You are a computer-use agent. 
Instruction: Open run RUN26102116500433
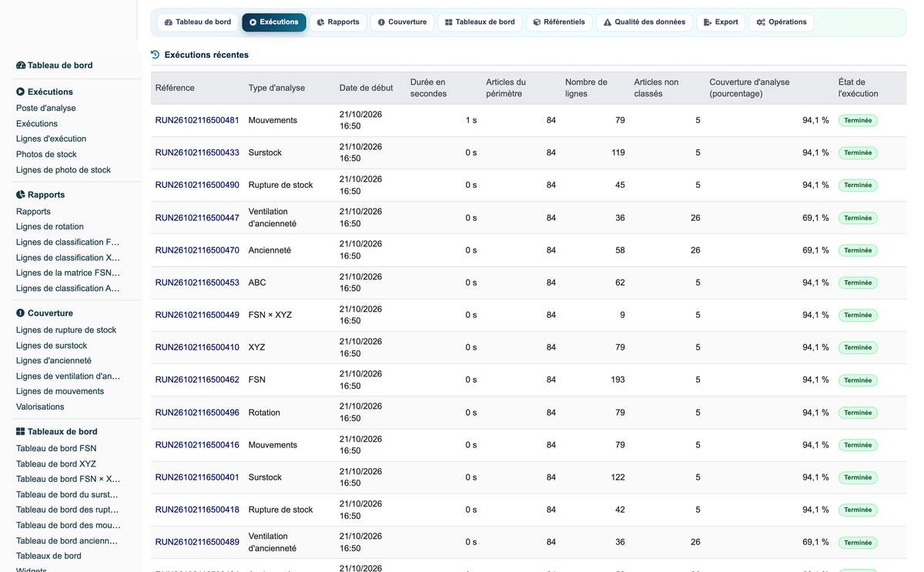(x=197, y=152)
